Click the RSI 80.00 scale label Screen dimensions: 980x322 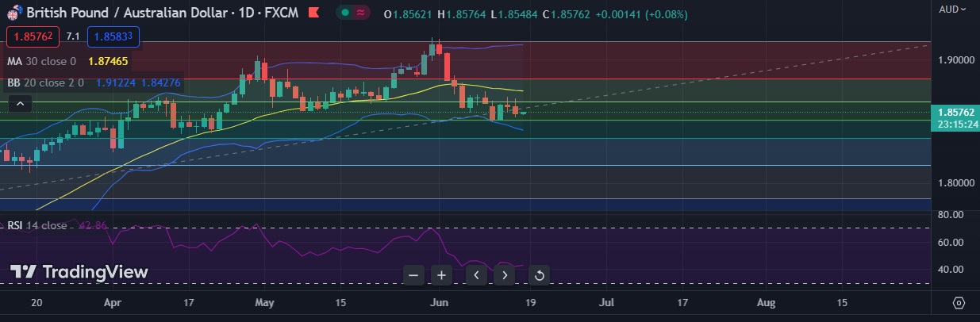tap(949, 215)
